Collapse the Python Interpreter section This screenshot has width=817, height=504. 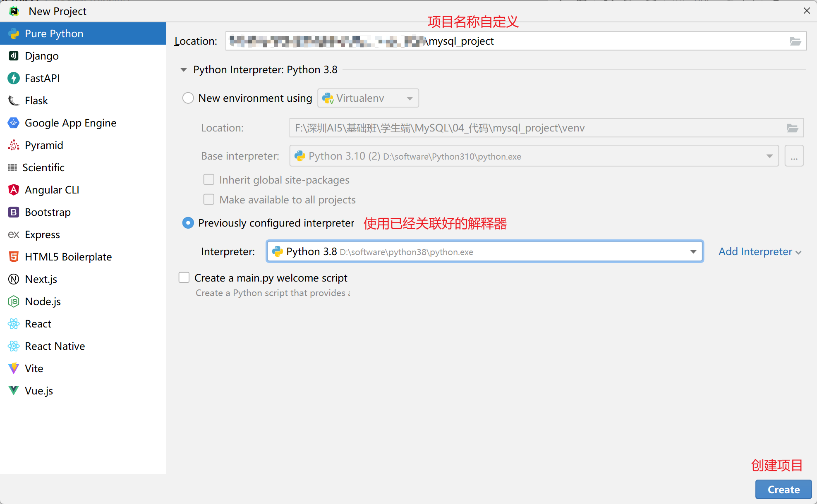184,70
